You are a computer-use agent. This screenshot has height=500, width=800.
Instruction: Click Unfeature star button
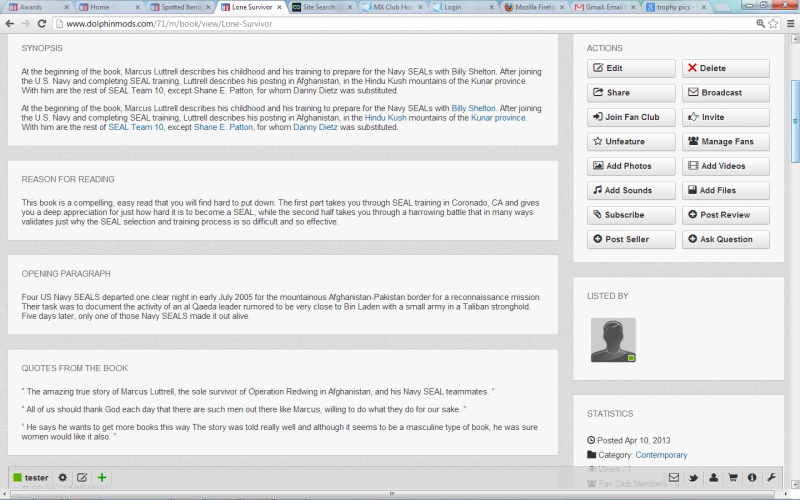(631, 142)
